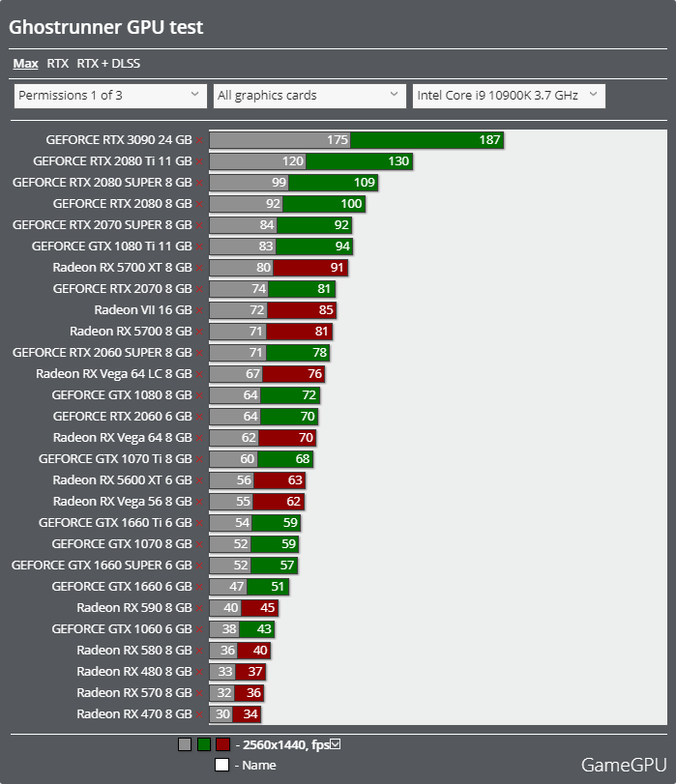676x784 pixels.
Task: Remove Radeon RX Vega 64 LC 8 GB entry
Action: [199, 374]
